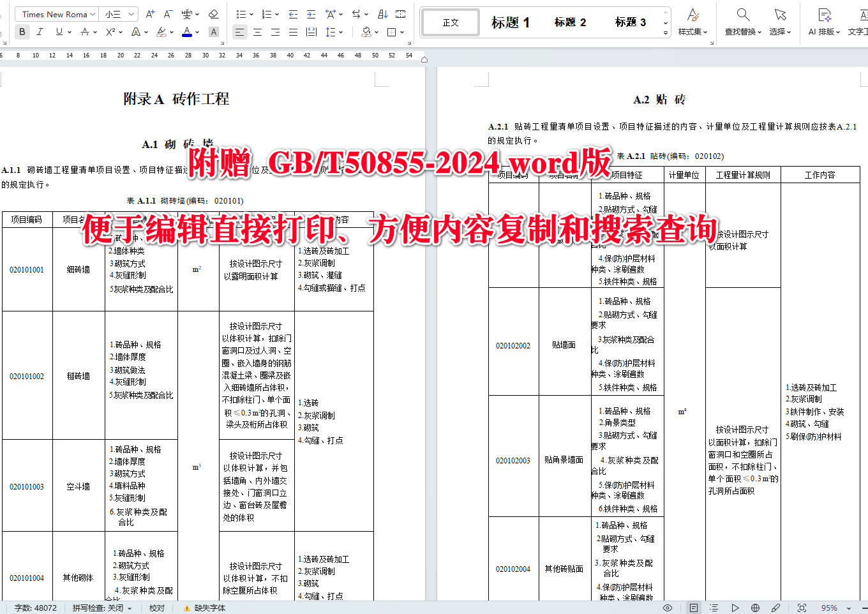Select the ink/pen annotation icon

[x=775, y=608]
